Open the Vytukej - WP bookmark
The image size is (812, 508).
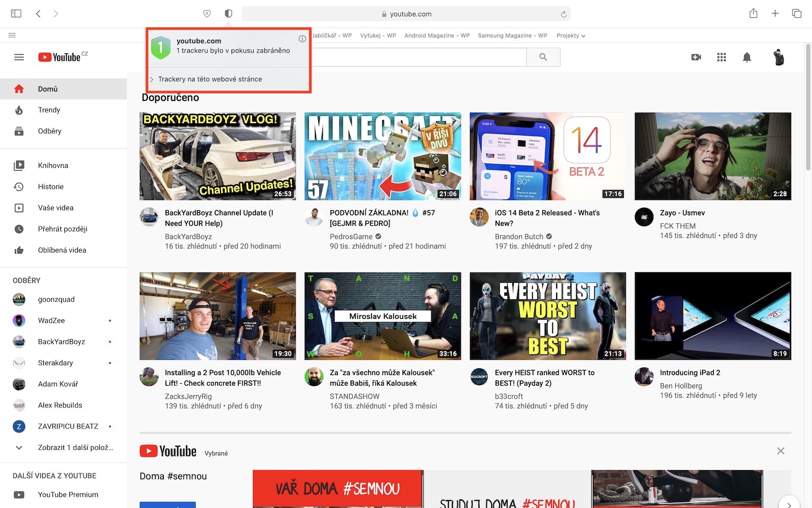click(378, 35)
